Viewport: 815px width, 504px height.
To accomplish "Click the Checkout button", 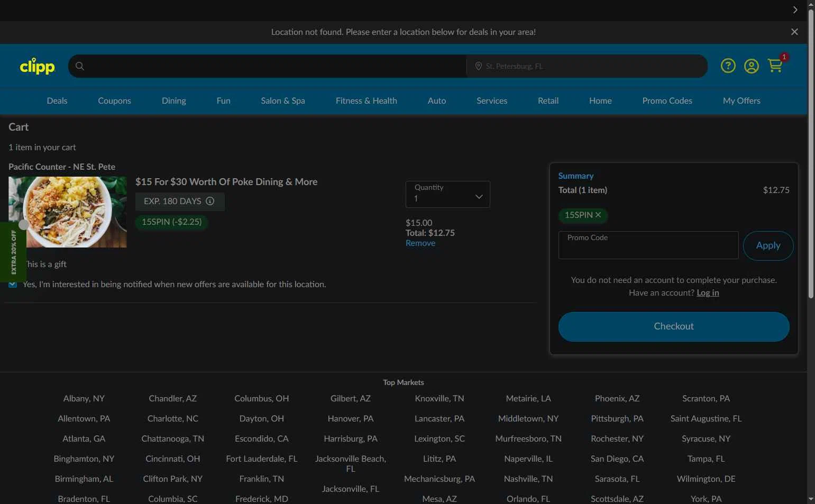I will point(674,326).
